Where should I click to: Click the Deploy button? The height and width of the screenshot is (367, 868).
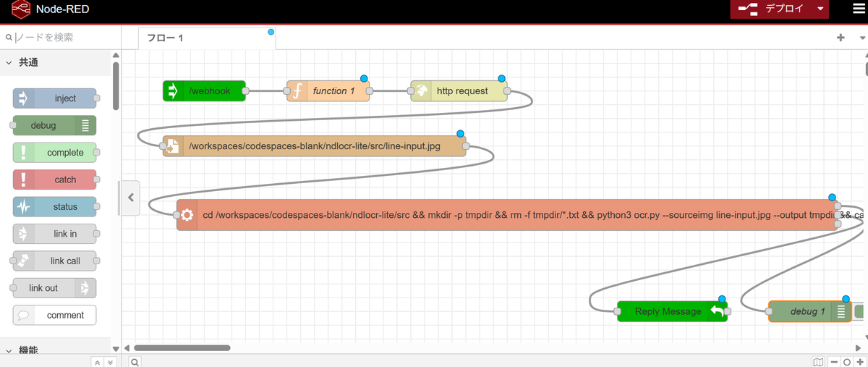pos(772,9)
